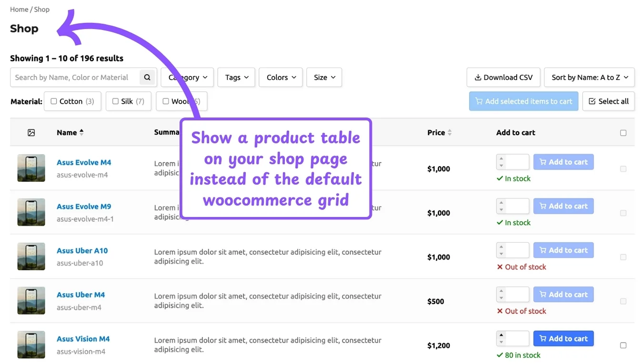The height and width of the screenshot is (364, 643).
Task: Click 'Showing 1 – 10 of 196 results' text
Action: [67, 58]
